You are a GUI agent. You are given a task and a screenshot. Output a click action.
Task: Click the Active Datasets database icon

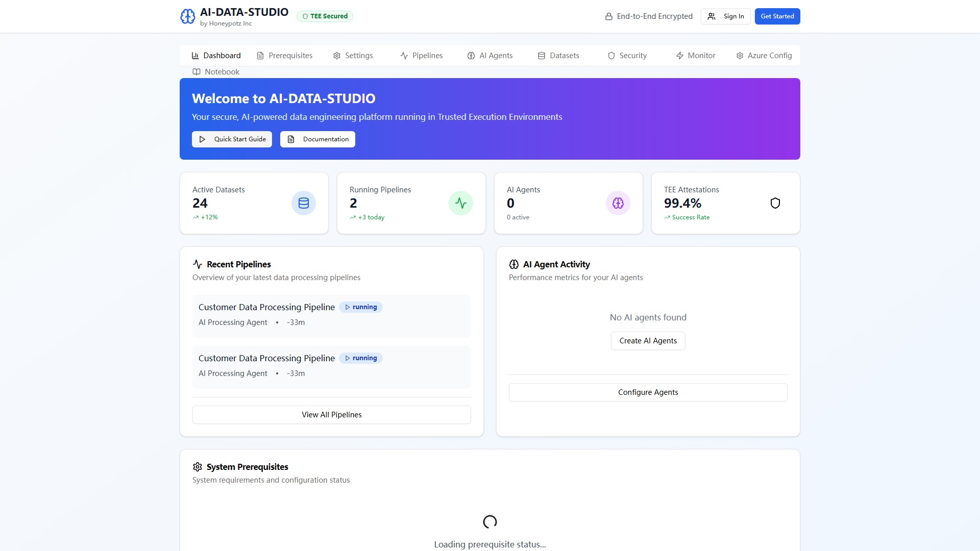[304, 203]
